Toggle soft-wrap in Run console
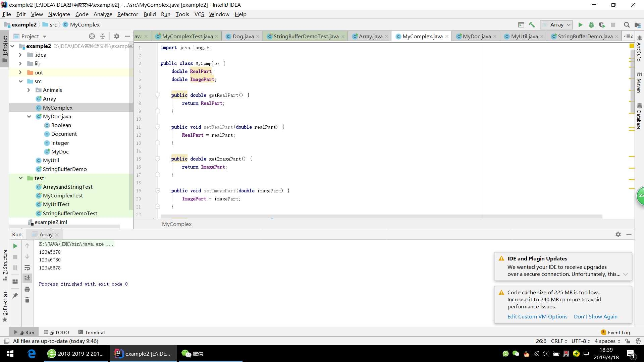Viewport: 644px width, 362px height. point(27,268)
